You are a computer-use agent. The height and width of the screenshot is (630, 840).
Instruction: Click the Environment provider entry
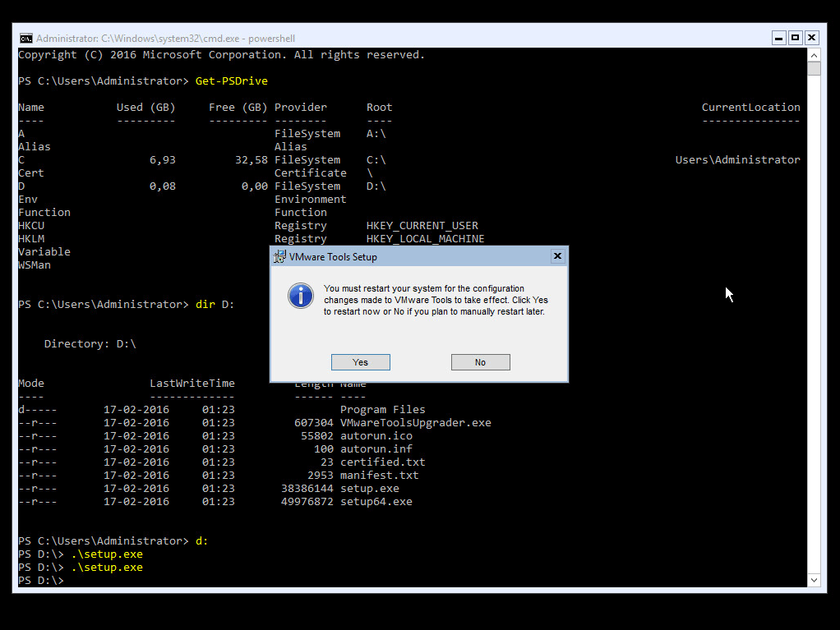(311, 199)
